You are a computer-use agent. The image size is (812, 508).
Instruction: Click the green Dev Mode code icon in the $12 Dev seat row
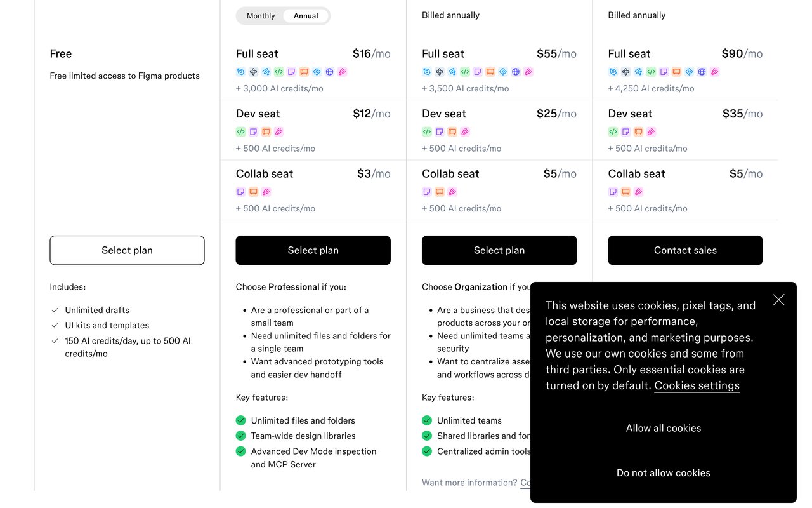click(x=240, y=132)
